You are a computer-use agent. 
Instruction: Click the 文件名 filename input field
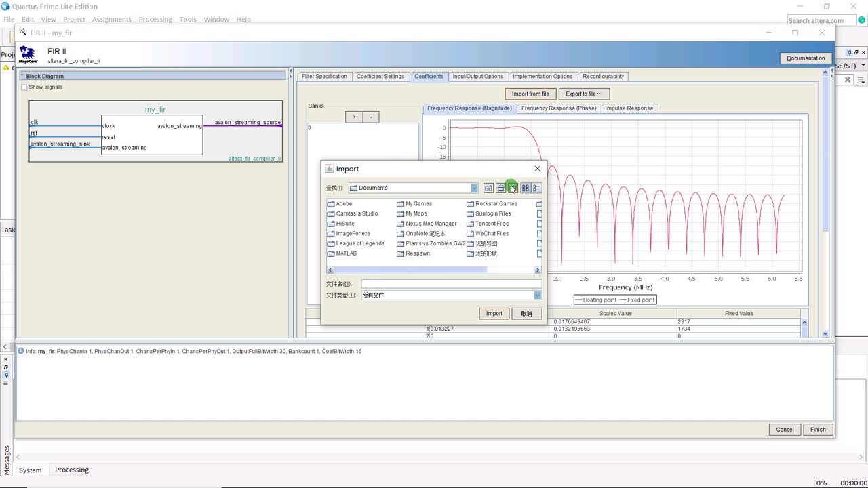452,284
